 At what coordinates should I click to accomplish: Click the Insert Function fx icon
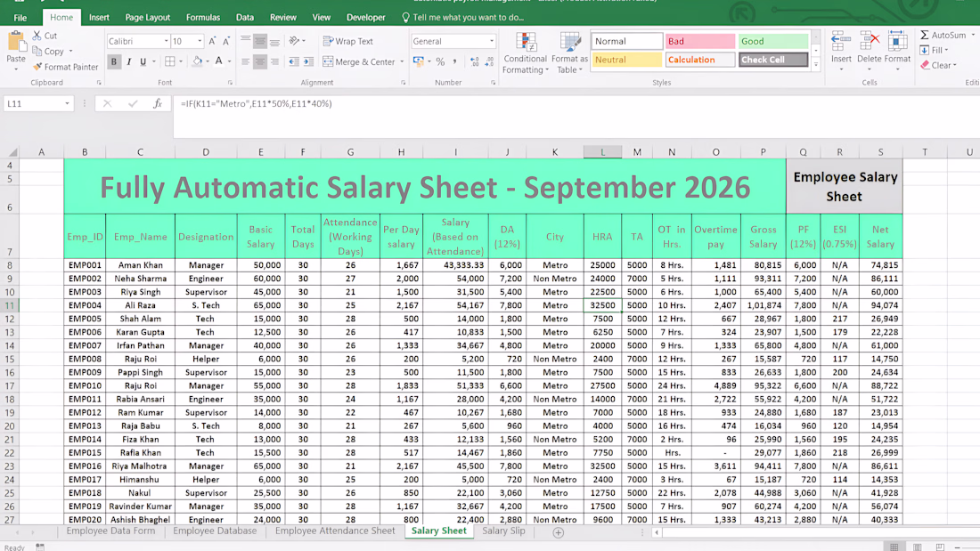pos(158,104)
